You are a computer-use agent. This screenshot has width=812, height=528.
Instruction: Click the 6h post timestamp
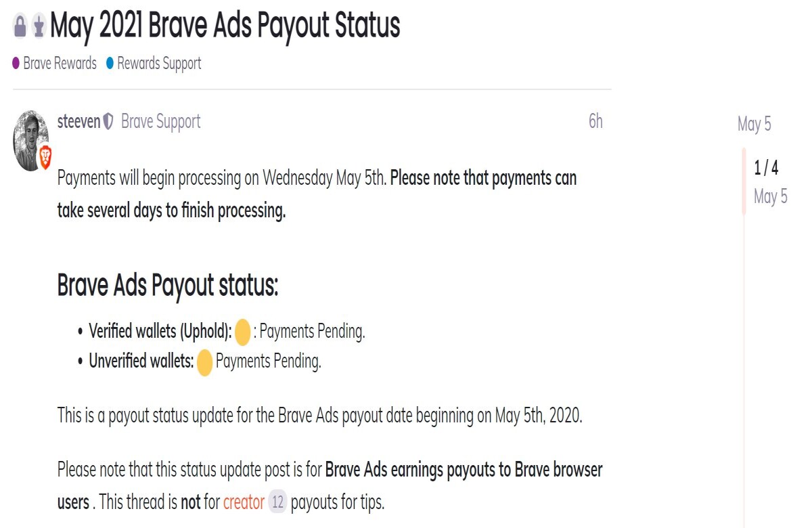(x=595, y=121)
